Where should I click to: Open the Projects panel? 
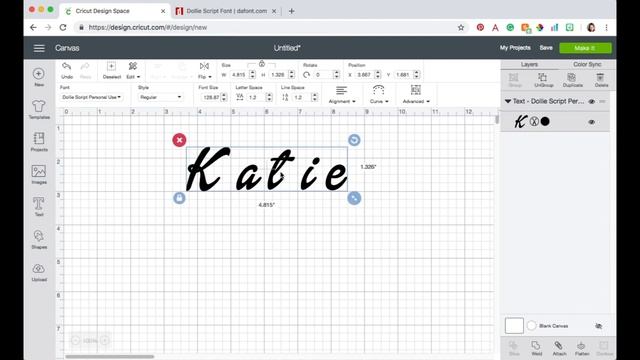coord(39,138)
